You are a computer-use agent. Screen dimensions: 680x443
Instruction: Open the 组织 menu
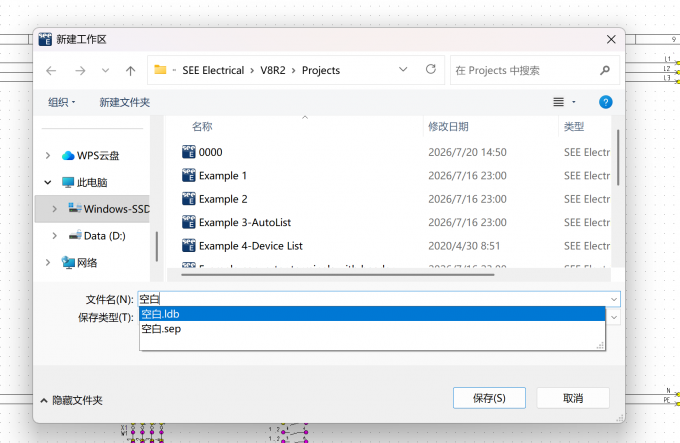point(62,102)
